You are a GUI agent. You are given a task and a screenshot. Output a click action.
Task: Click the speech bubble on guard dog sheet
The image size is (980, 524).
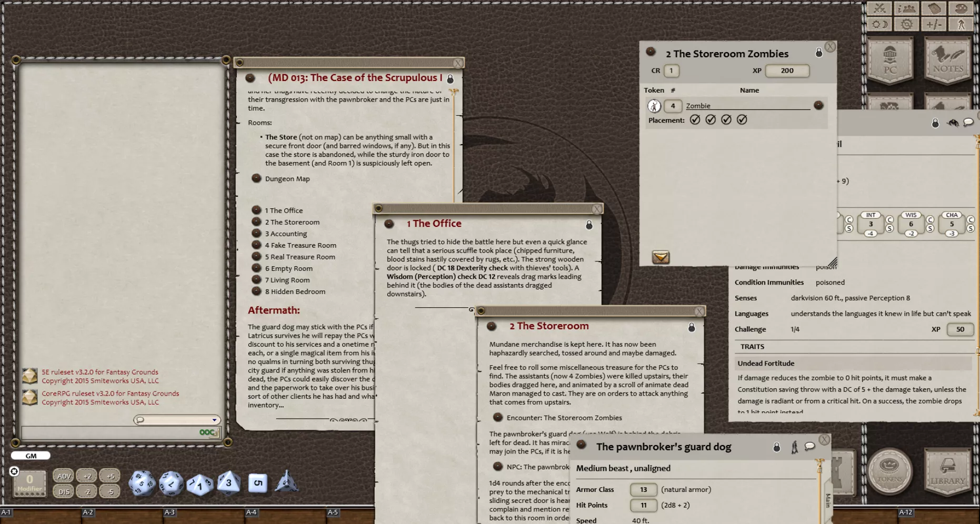[810, 446]
